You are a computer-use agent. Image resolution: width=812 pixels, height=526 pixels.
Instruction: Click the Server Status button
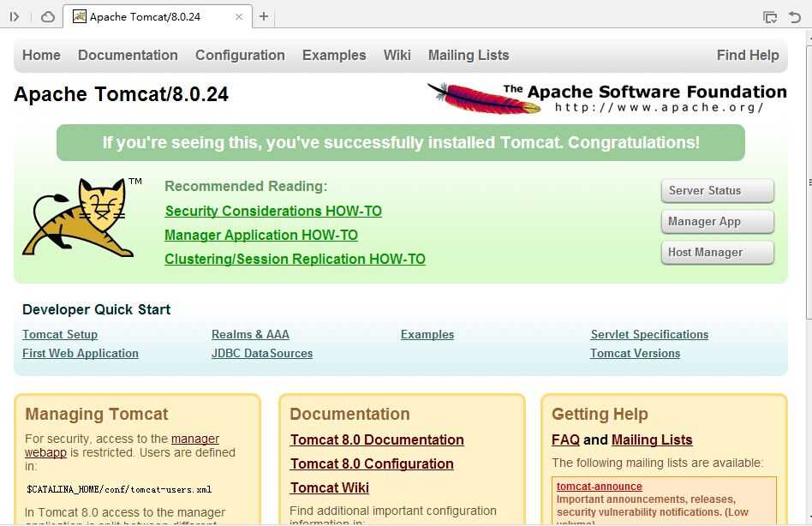(718, 190)
